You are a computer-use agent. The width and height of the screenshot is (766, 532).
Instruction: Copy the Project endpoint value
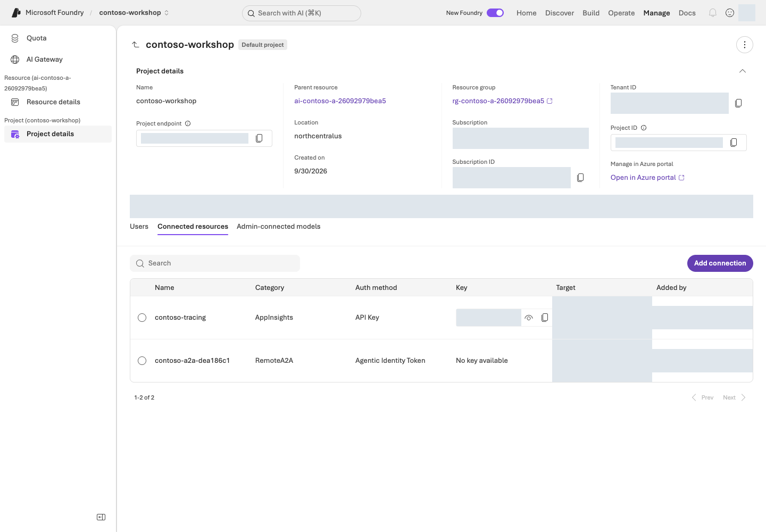tap(259, 138)
